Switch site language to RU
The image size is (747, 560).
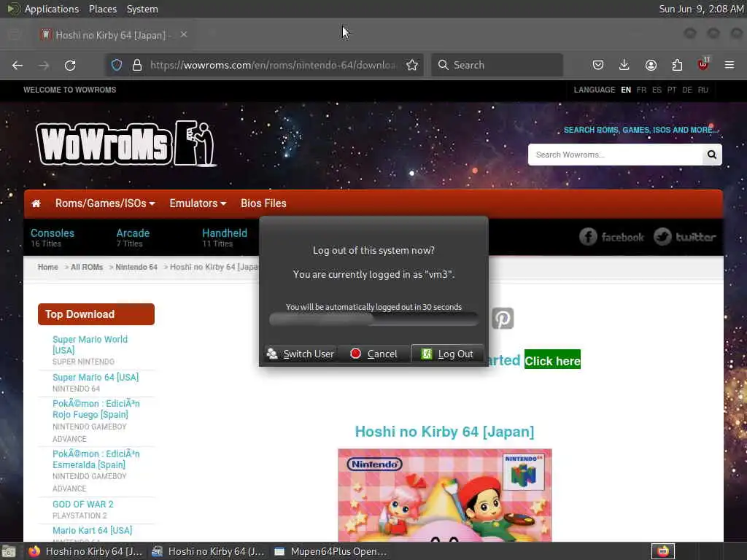(x=703, y=90)
